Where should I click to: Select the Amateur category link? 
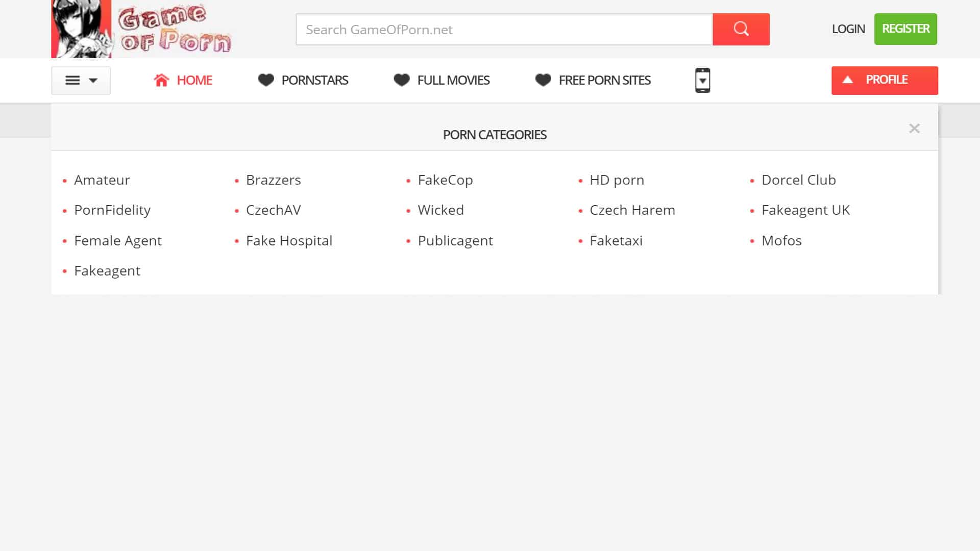102,180
